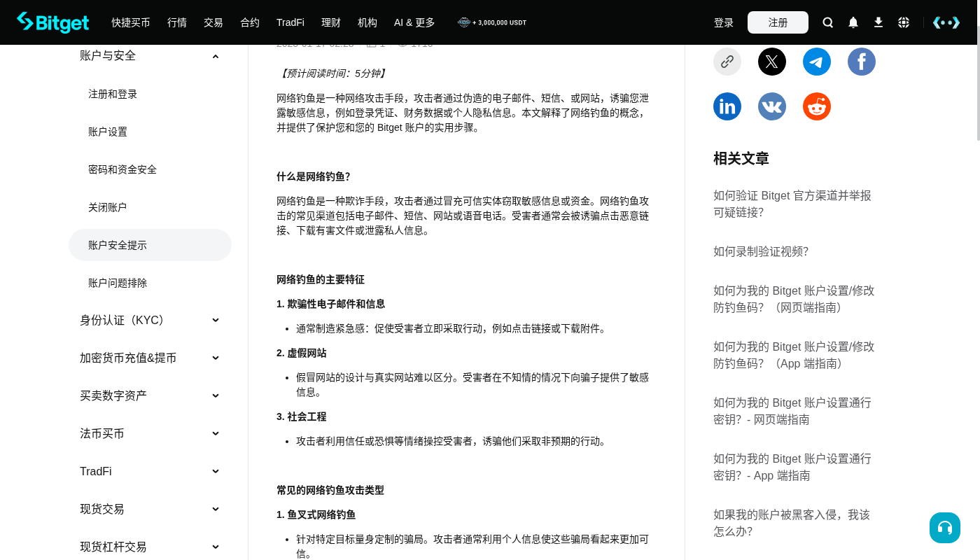Open passkey setup 网页端指南 article
Screen dimensions: 980x560
[x=792, y=411]
